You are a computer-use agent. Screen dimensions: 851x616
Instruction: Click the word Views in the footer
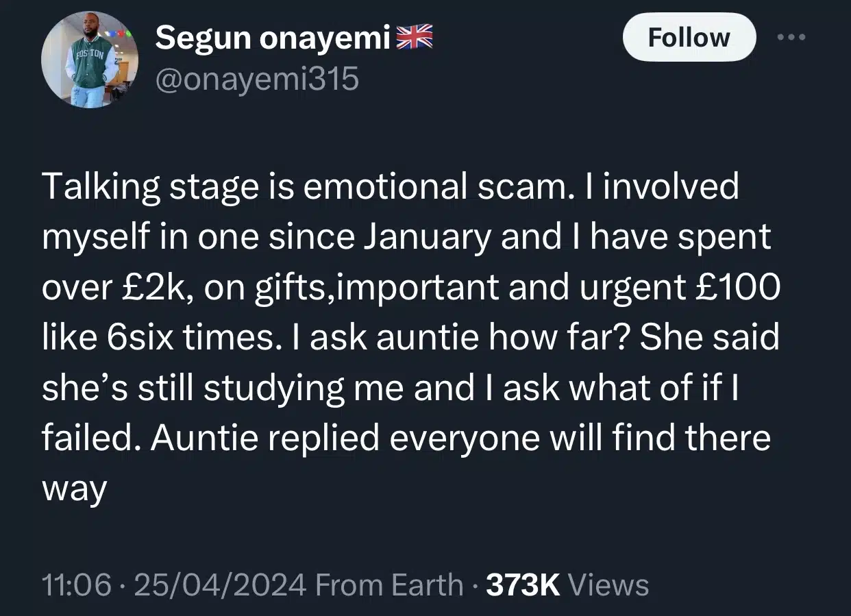pos(609,586)
